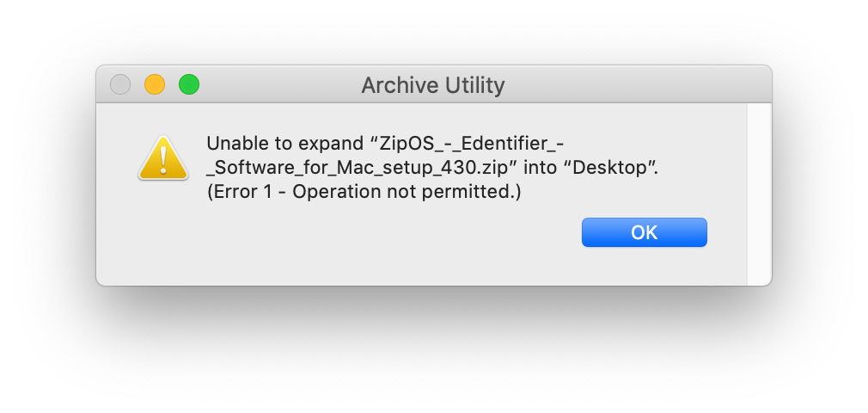
Task: Click blank dialog area left of OK
Action: 388,233
